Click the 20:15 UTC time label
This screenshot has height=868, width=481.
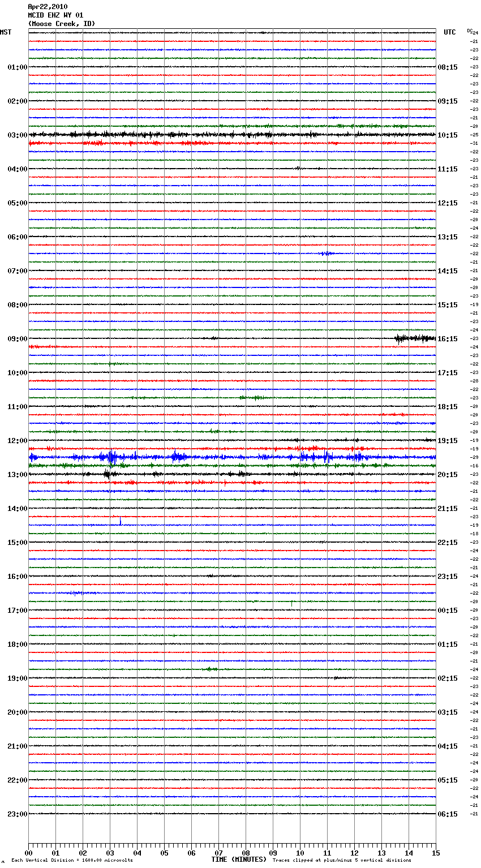(448, 475)
